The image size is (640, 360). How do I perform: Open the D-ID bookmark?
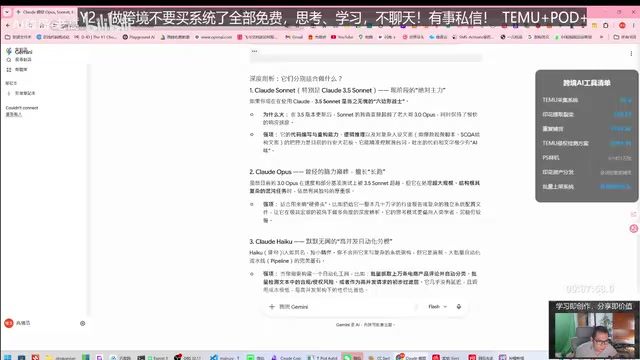click(96, 37)
